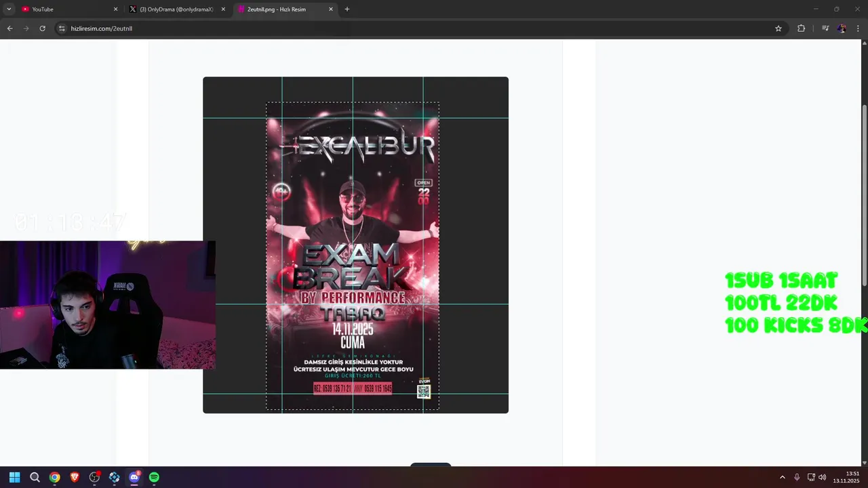Open OBS Studio from the taskbar
Screen dimensions: 868x488
coord(94,477)
